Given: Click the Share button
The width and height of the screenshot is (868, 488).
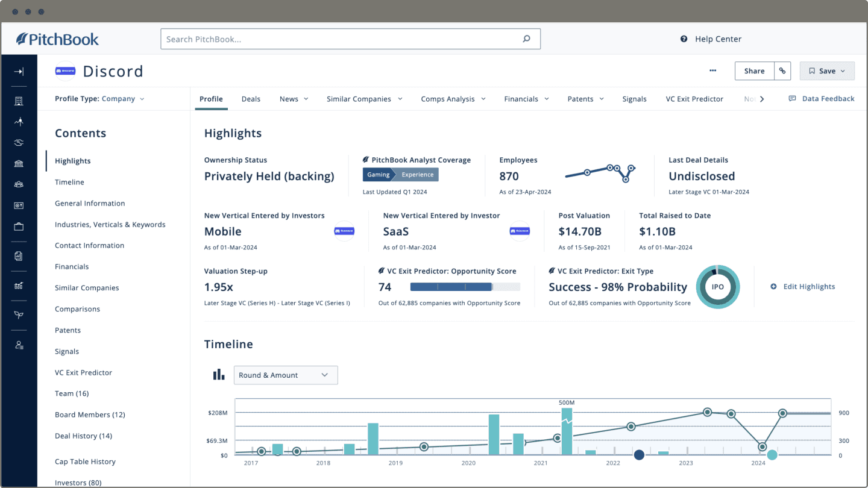Looking at the screenshot, I should 754,71.
